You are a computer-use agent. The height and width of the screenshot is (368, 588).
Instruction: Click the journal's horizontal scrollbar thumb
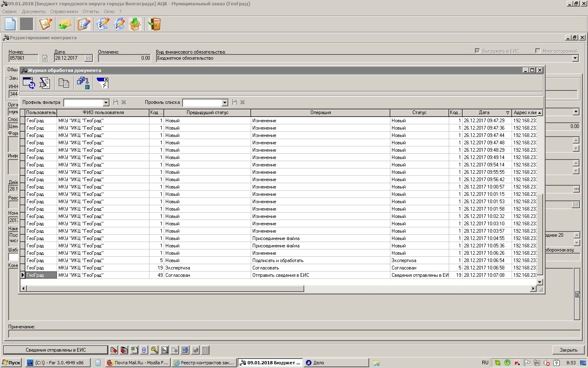pyautogui.click(x=163, y=289)
